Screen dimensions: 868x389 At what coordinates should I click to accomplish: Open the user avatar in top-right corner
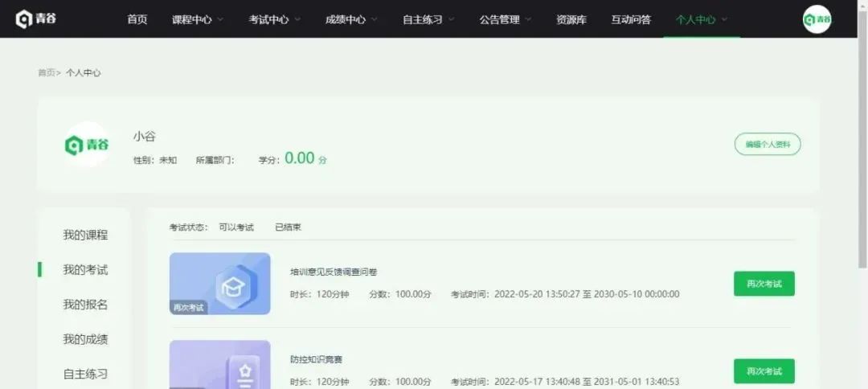[817, 19]
